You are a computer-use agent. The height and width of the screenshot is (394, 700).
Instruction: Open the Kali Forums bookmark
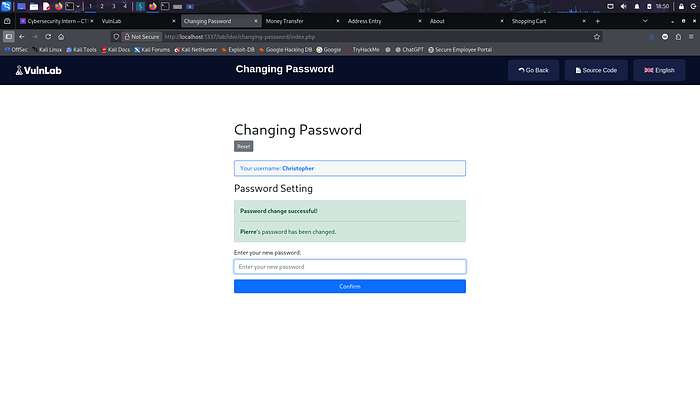tap(152, 50)
